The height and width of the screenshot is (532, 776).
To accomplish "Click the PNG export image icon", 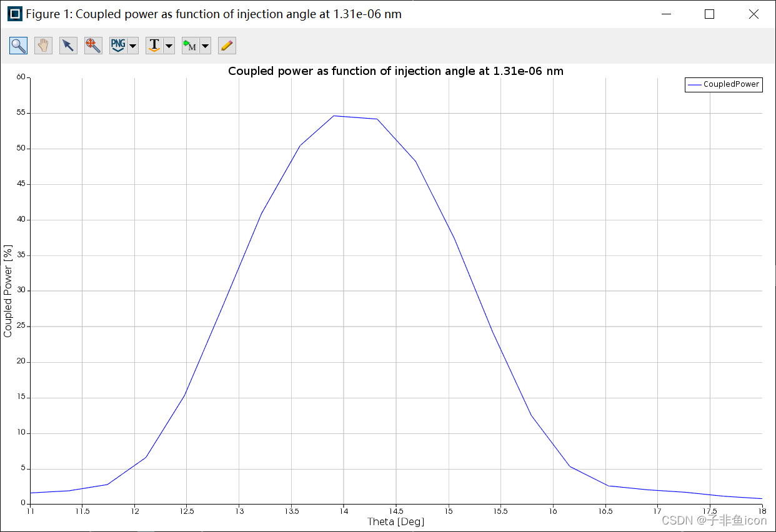I will coord(118,46).
